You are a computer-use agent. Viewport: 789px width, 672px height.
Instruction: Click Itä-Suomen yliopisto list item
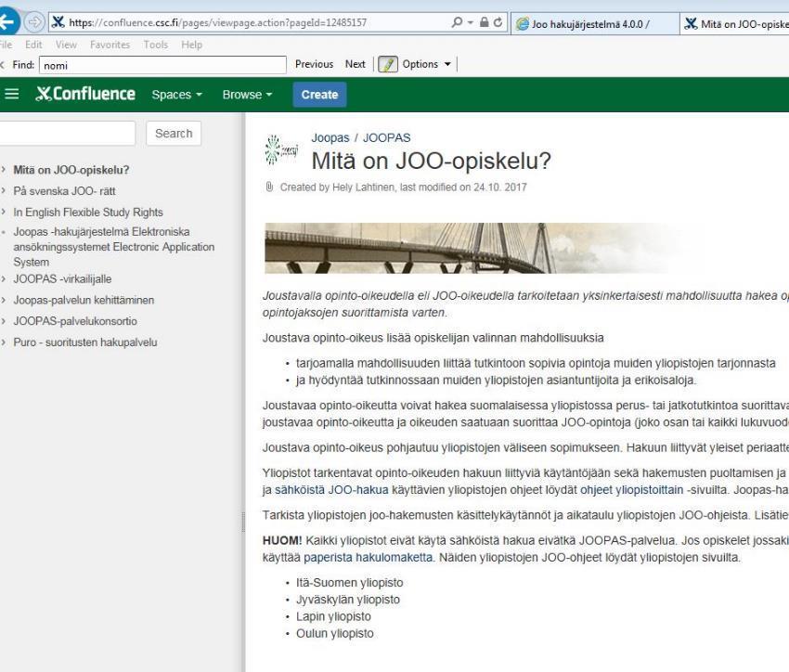[349, 583]
